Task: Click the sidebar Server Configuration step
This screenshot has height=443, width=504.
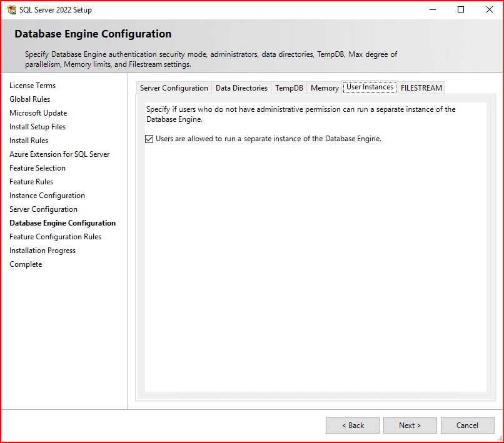Action: pyautogui.click(x=43, y=209)
